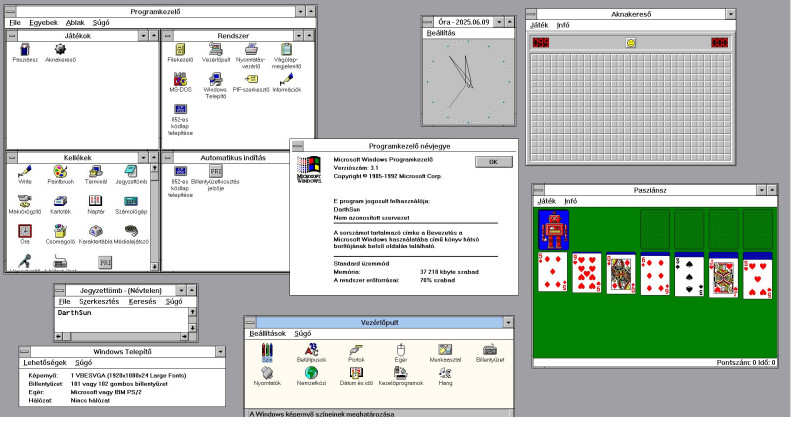Open Lehetőségek menu in Windows Telepítő
Viewport: 800px width, 427px height.
pyautogui.click(x=45, y=363)
